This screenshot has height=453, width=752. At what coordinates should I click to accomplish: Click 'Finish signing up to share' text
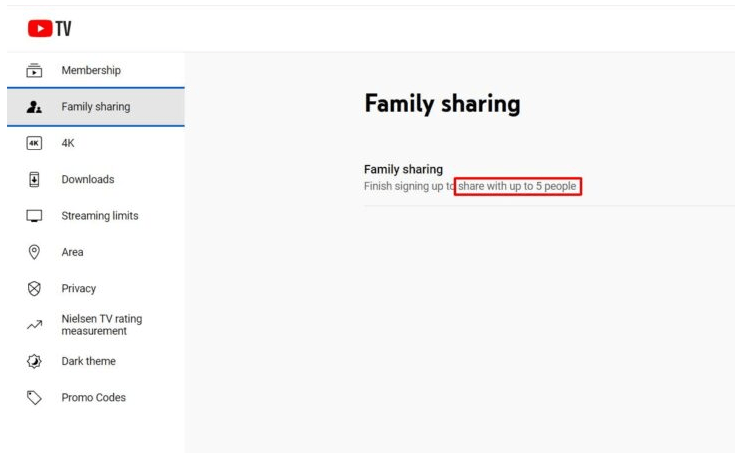pos(470,186)
